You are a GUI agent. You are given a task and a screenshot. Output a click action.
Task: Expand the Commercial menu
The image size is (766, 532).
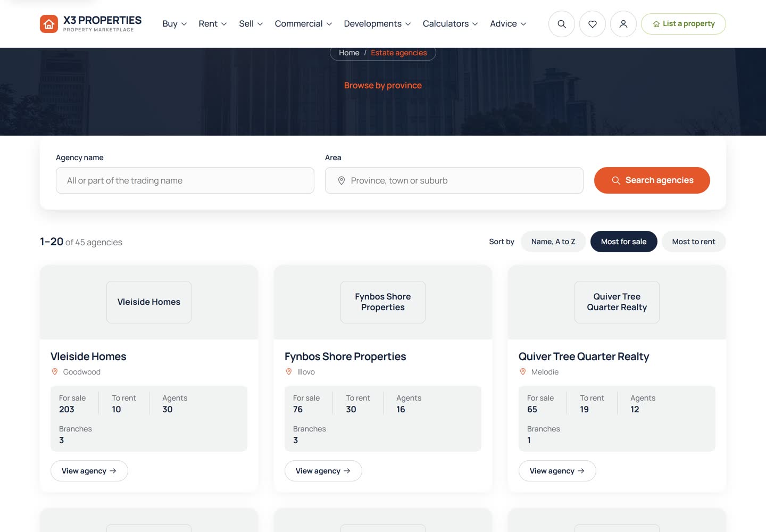pyautogui.click(x=303, y=23)
